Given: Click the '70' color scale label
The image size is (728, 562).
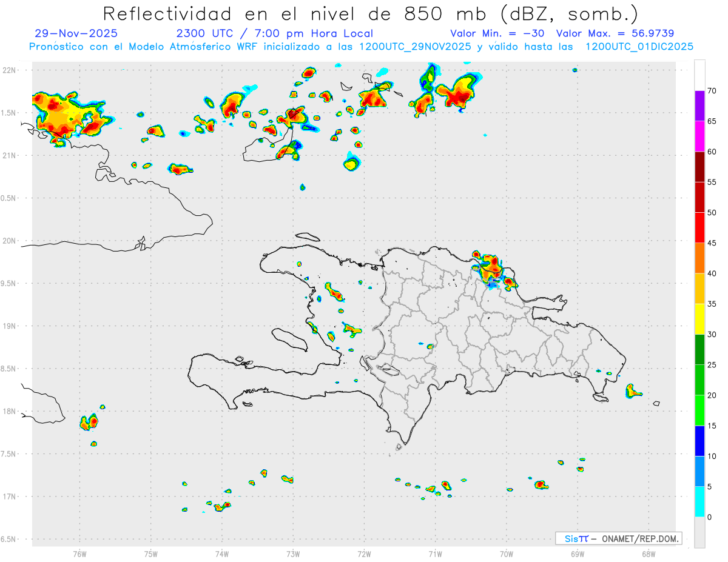Looking at the screenshot, I should point(712,91).
